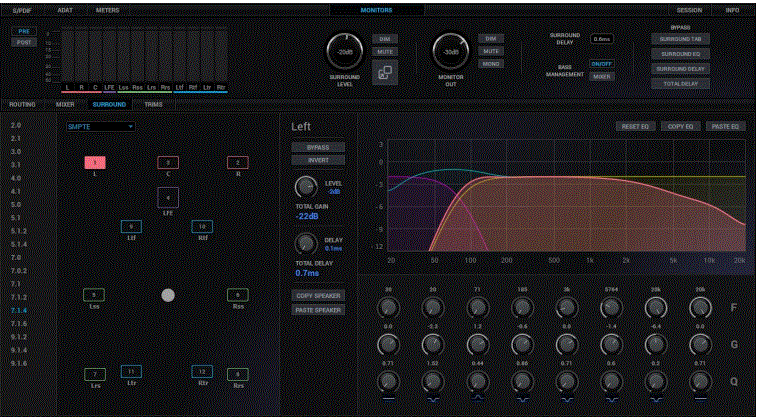760x418 pixels.
Task: Click RESET EQ
Action: 635,127
